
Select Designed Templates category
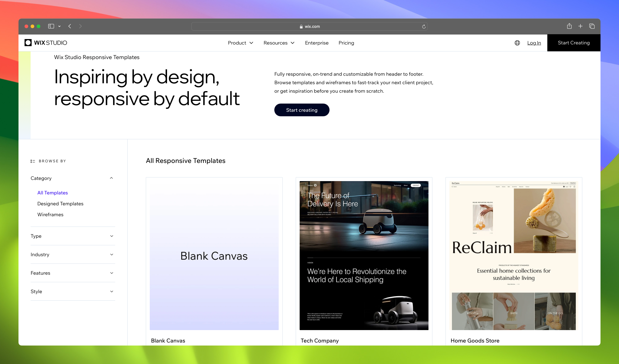click(60, 204)
